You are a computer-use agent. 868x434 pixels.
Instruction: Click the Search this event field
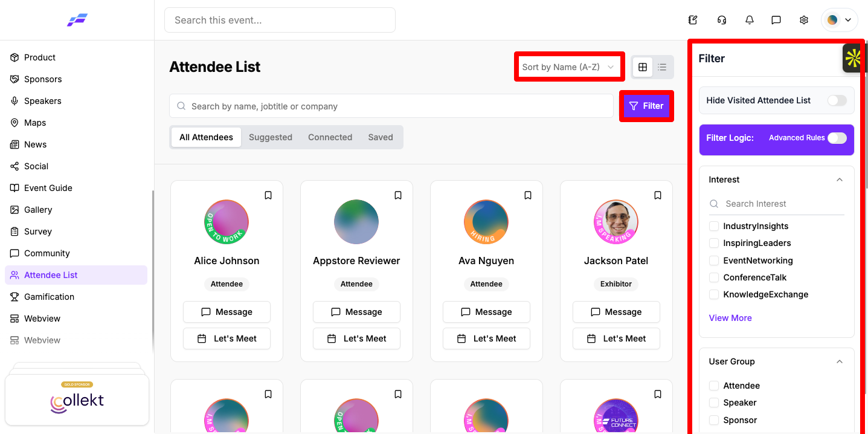coord(280,20)
